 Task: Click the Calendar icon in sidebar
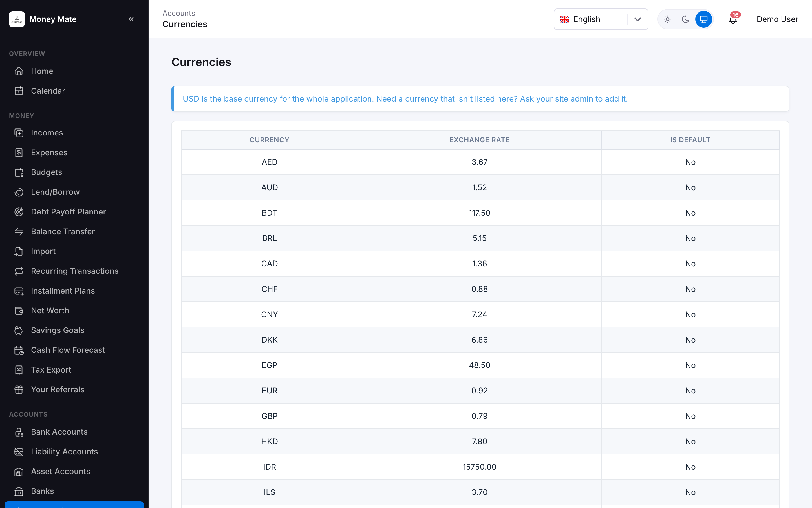(x=19, y=91)
